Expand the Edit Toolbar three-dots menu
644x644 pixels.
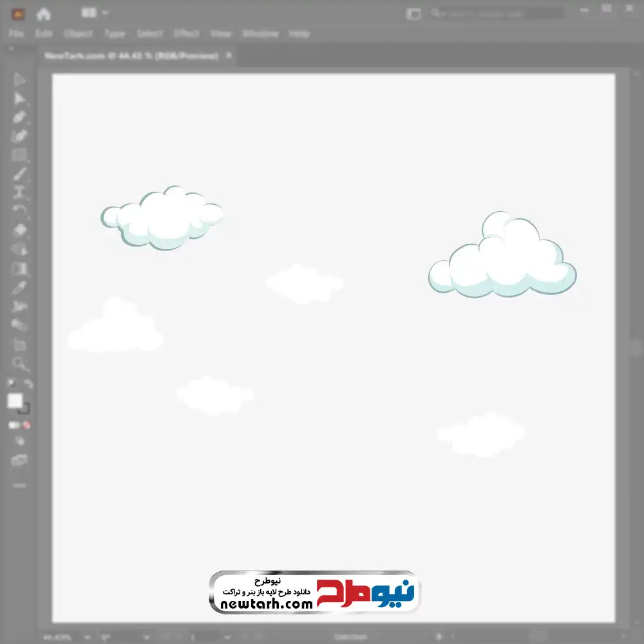[19, 485]
